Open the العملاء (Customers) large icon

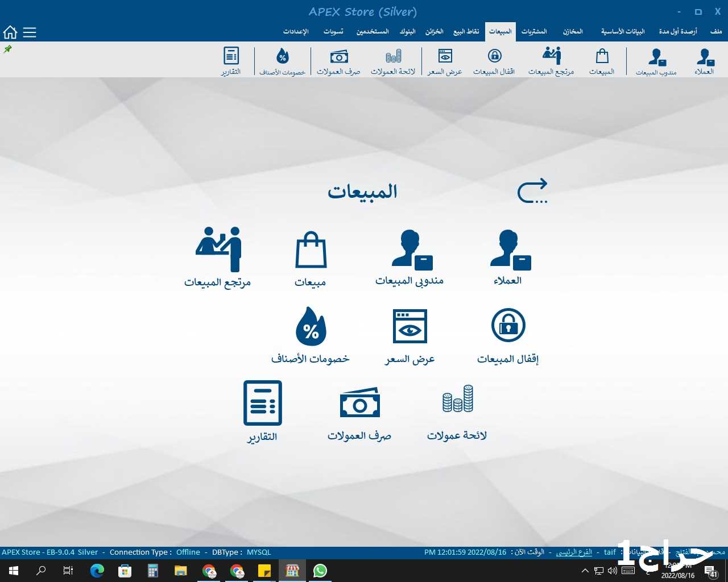[510, 250]
